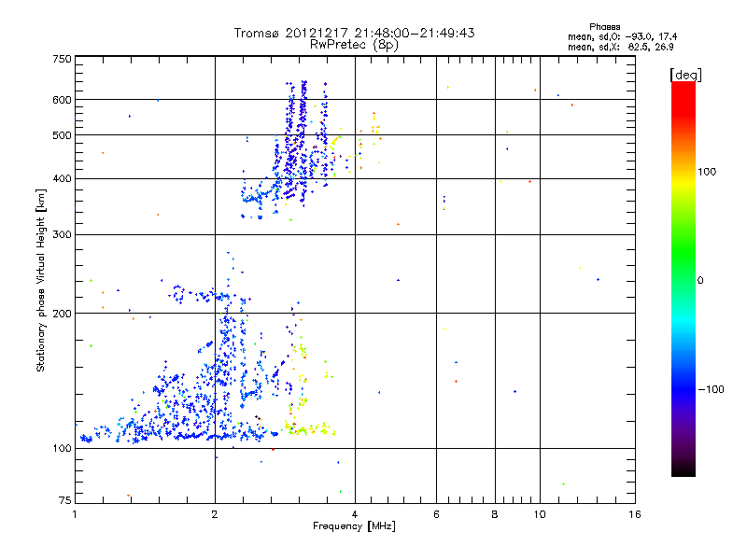The height and width of the screenshot is (560, 747).
Task: Click y-axis tick label '75'
Action: (65, 500)
